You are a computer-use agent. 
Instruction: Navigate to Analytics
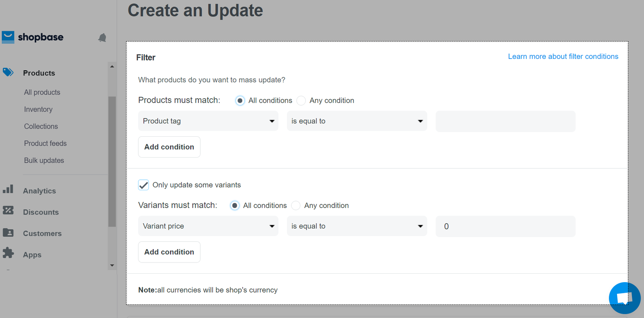tap(39, 191)
